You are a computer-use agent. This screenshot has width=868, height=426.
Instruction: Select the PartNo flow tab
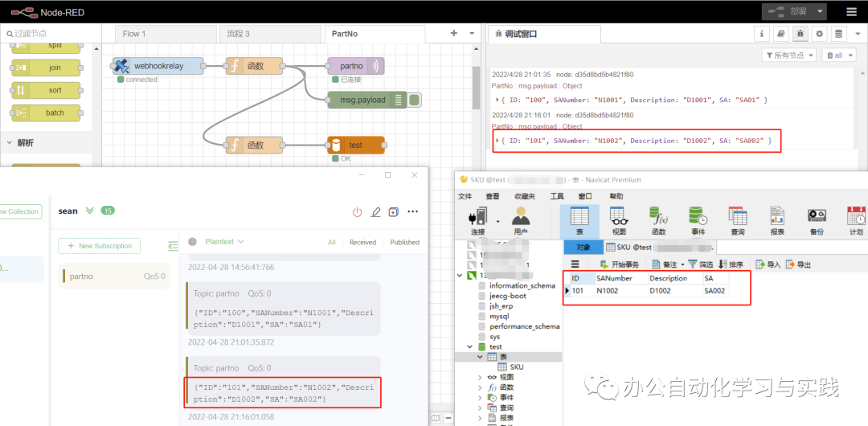[x=375, y=34]
